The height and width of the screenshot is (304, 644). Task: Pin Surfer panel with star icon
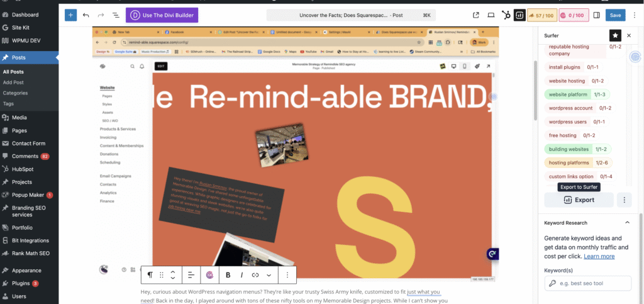click(x=615, y=36)
